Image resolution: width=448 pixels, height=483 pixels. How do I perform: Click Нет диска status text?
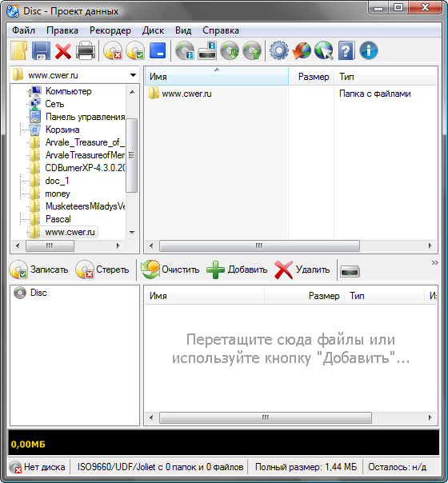tap(45, 467)
